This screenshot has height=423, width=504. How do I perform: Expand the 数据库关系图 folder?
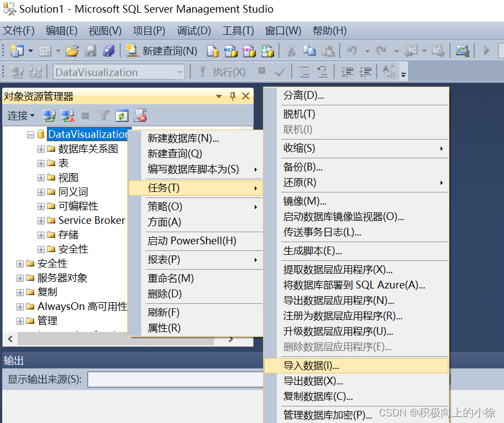41,149
